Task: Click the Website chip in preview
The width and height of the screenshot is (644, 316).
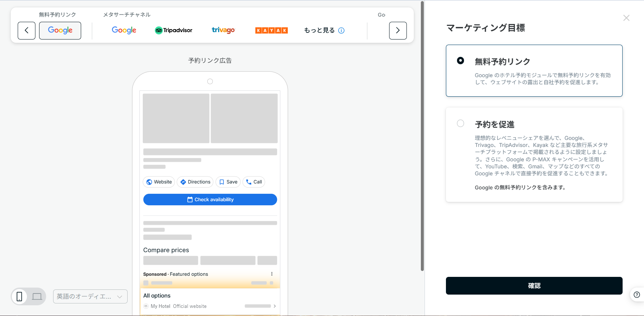Action: (159, 182)
